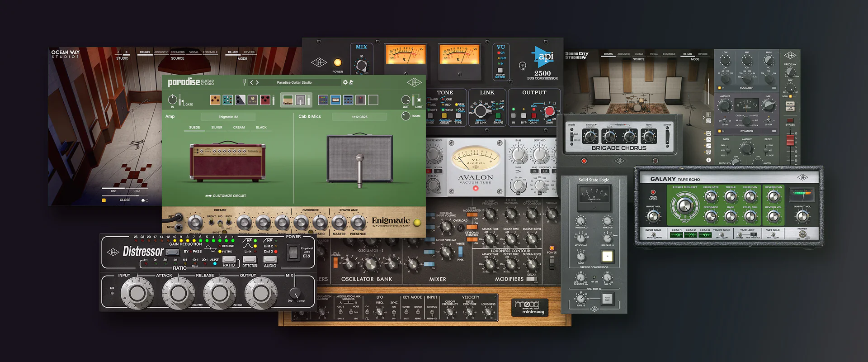This screenshot has height=362, width=868.
Task: Toggle the Brigade Chorus power switch
Action: 667,136
